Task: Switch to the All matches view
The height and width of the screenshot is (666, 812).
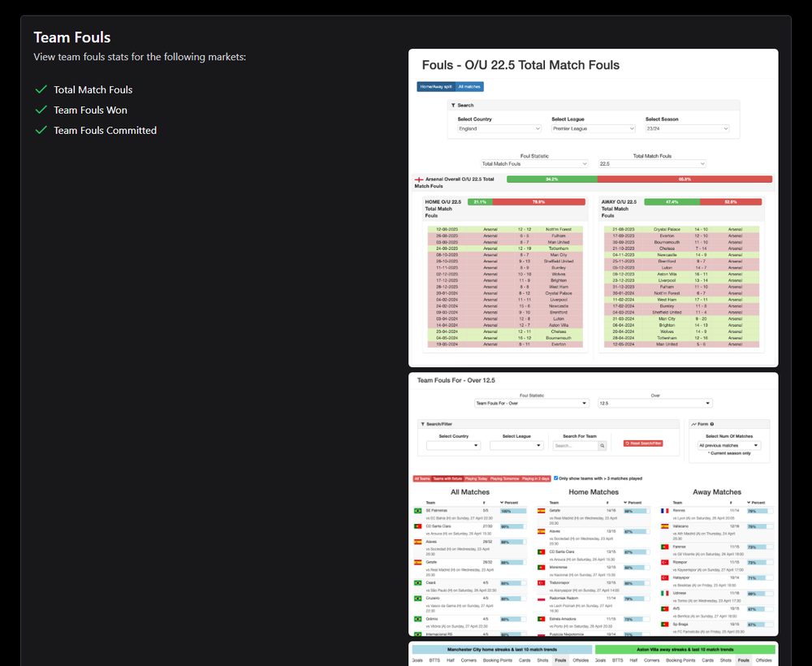Action: pos(469,86)
